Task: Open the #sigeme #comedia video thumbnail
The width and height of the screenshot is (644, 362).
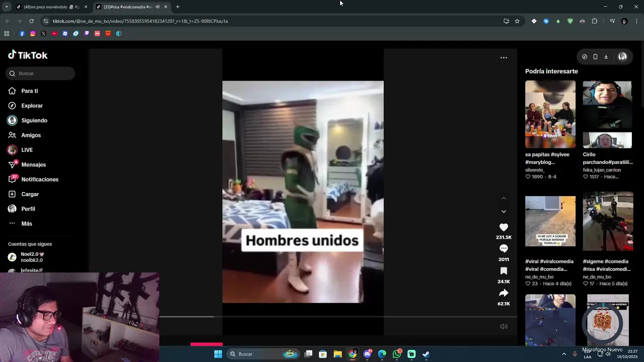Action: [x=608, y=221]
